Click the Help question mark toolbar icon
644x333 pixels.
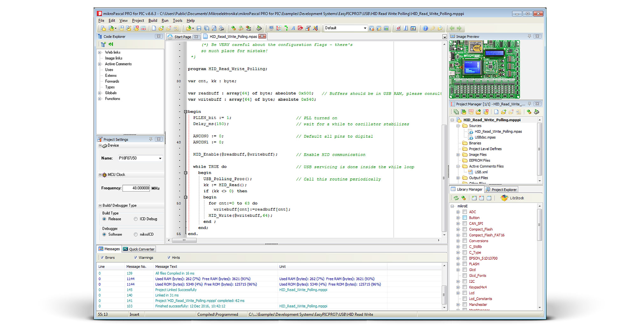pos(425,28)
